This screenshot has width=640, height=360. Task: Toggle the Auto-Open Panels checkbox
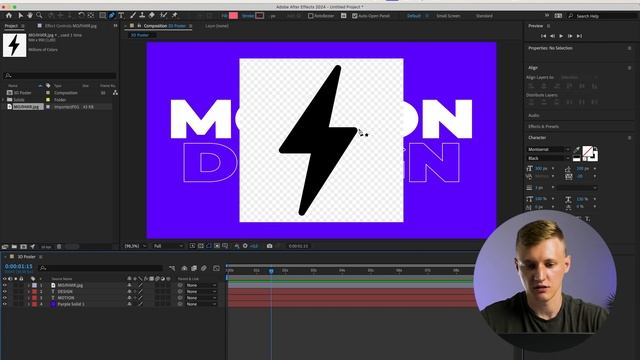(x=355, y=16)
